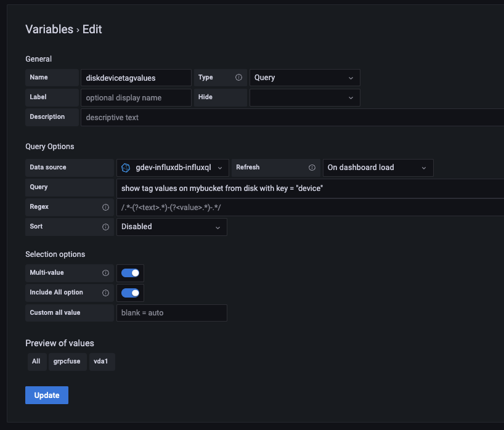Click the Refresh info icon
The image size is (504, 430).
312,167
